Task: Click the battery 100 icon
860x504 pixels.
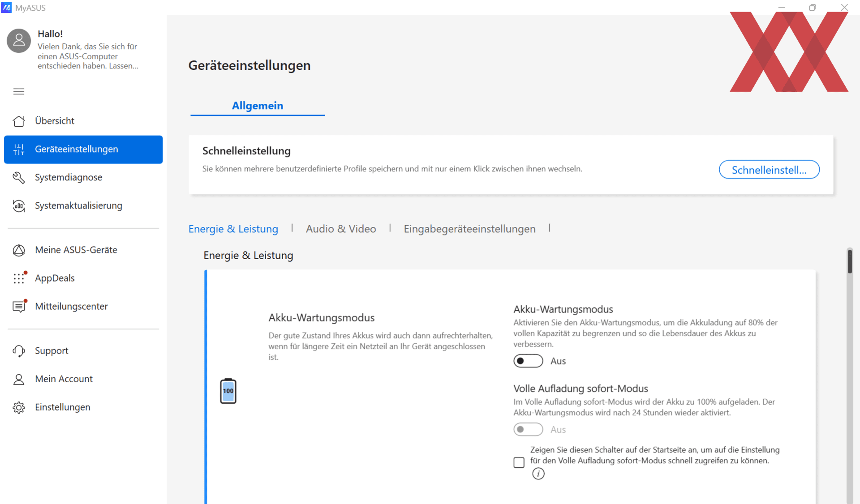Action: (x=228, y=391)
